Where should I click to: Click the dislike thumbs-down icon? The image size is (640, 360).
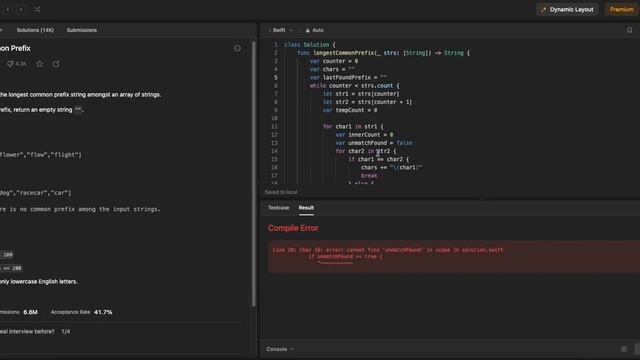[x=10, y=64]
